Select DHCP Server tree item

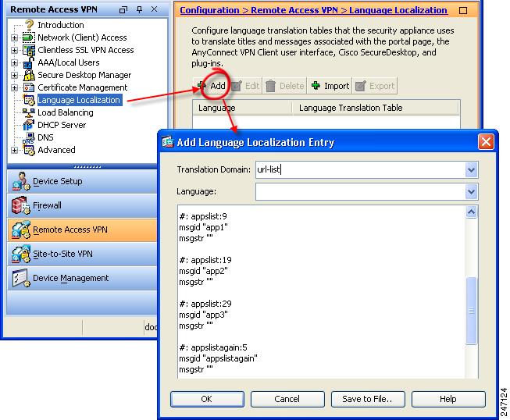coord(62,125)
